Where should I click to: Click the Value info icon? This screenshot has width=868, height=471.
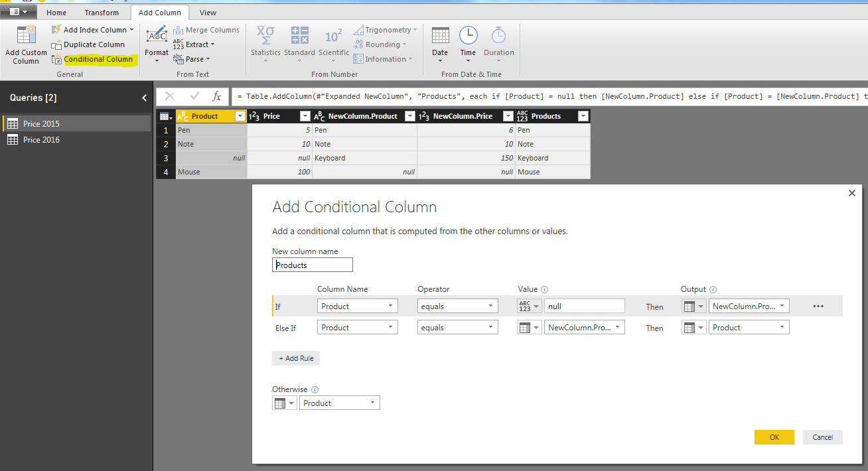(545, 289)
